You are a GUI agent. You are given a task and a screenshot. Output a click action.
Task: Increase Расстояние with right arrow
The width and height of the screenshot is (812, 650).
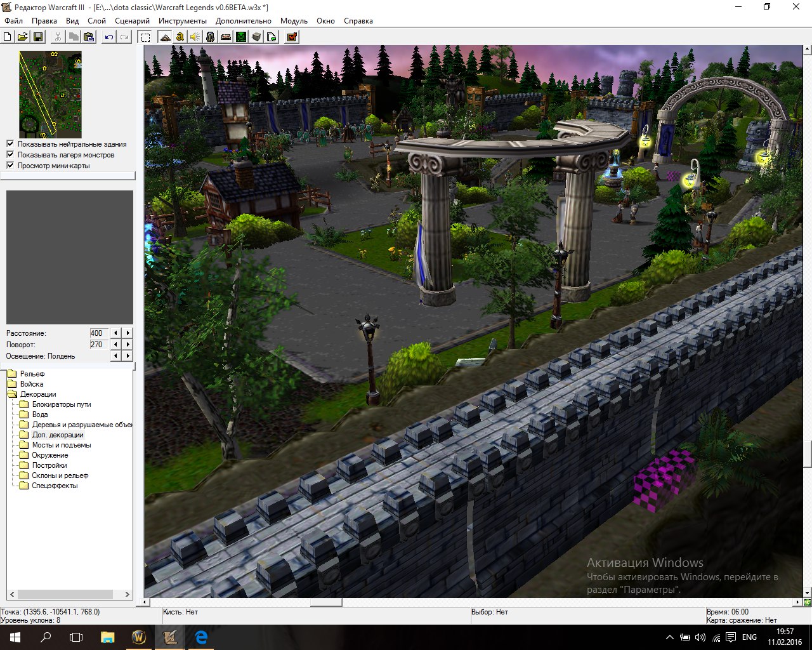pyautogui.click(x=128, y=333)
